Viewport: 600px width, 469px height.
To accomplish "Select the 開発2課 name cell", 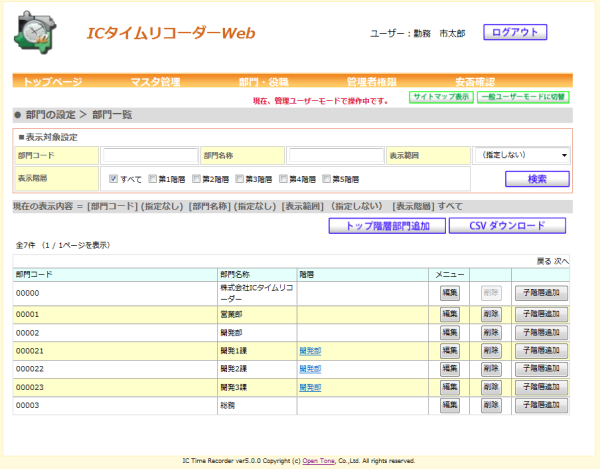I will click(x=257, y=369).
